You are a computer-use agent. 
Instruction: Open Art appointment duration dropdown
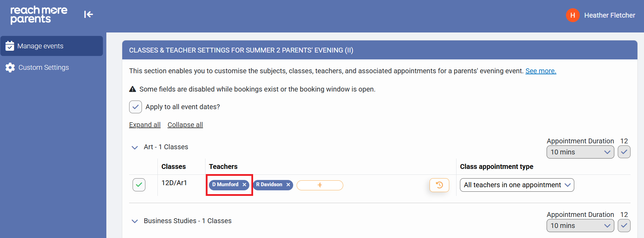pos(580,152)
